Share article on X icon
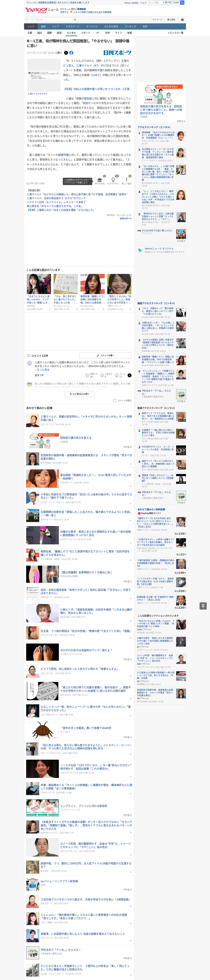This screenshot has height=980, width=210. (66, 53)
